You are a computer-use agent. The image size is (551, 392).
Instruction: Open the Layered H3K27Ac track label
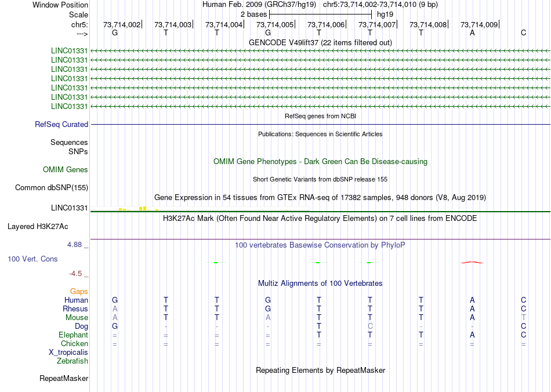coord(38,227)
